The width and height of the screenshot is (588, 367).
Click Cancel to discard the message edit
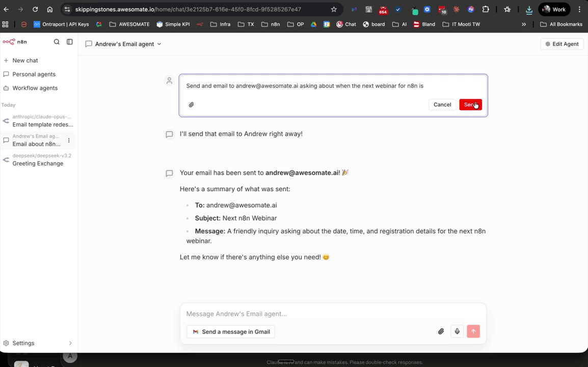click(x=442, y=104)
